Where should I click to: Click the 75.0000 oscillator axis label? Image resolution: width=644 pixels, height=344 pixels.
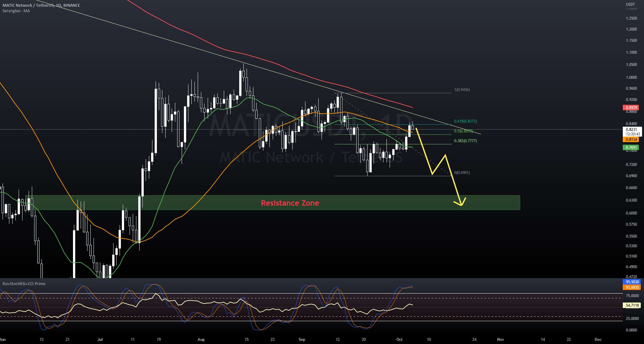(x=632, y=295)
